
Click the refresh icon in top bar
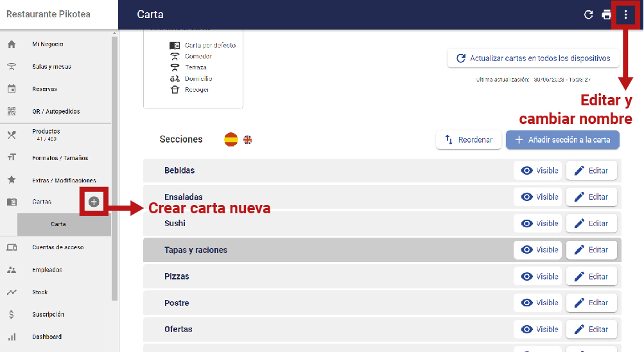pyautogui.click(x=588, y=15)
